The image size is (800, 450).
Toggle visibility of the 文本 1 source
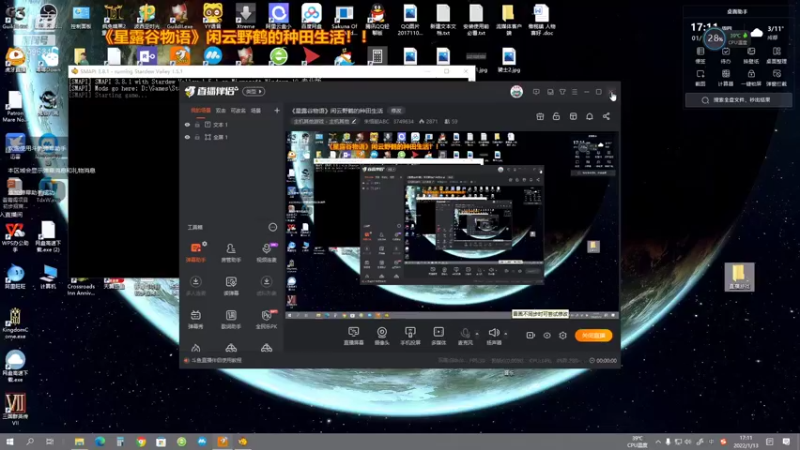(x=187, y=124)
